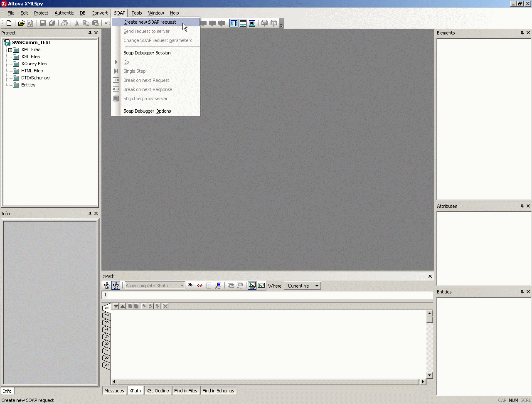Pin the Project panel
Viewport: 532px width, 404px height.
[90, 33]
